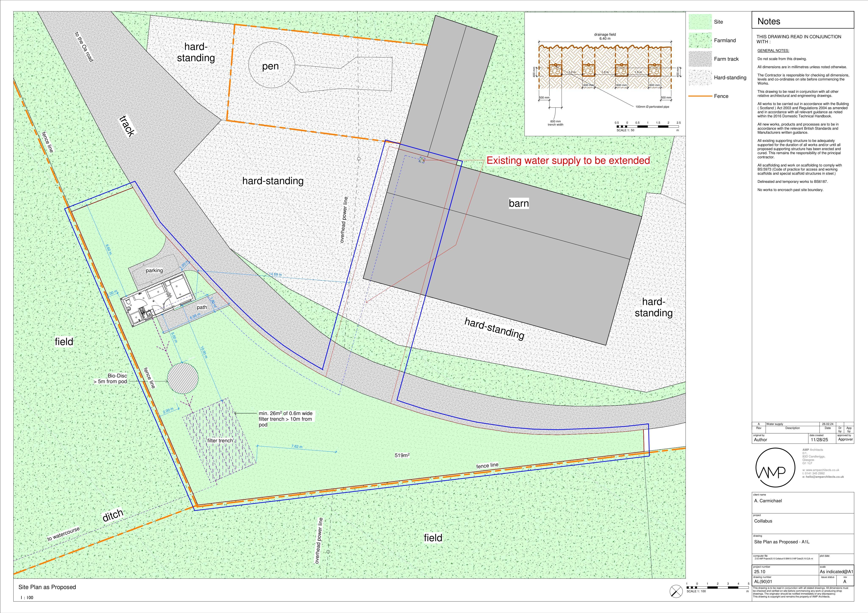Image resolution: width=868 pixels, height=613 pixels.
Task: Click the AMP architects circular logo
Action: click(x=775, y=468)
